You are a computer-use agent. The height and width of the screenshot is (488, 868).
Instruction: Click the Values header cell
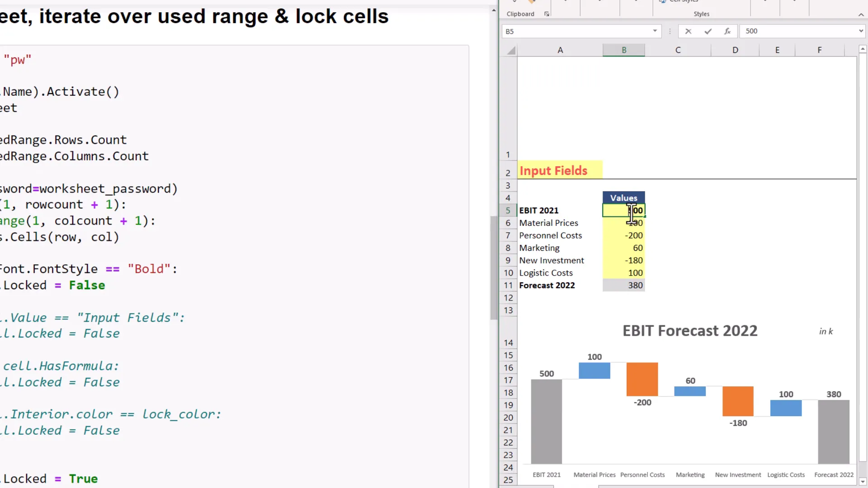coord(623,198)
